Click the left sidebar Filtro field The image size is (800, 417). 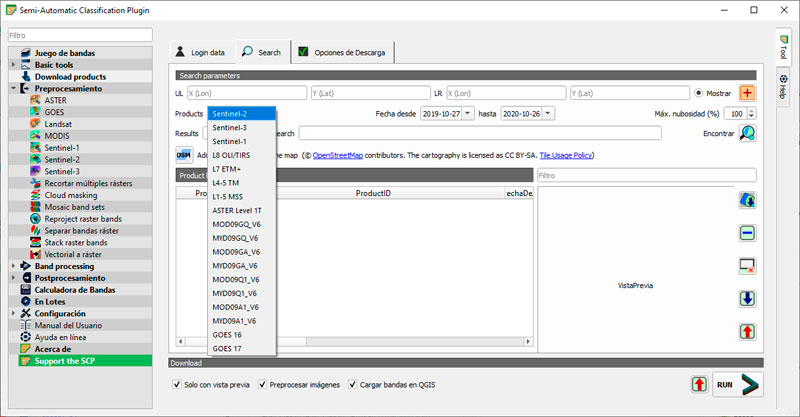pos(80,35)
